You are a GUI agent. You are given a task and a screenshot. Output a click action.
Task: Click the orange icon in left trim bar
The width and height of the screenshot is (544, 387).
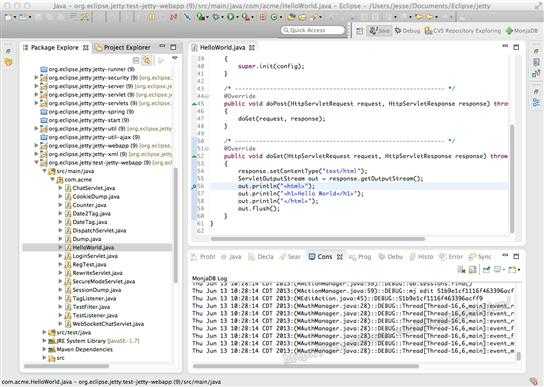9,62
